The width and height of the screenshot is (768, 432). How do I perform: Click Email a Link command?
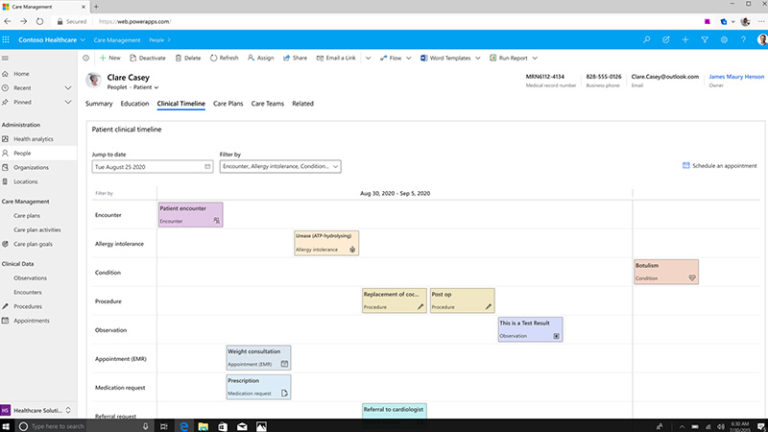tap(336, 58)
